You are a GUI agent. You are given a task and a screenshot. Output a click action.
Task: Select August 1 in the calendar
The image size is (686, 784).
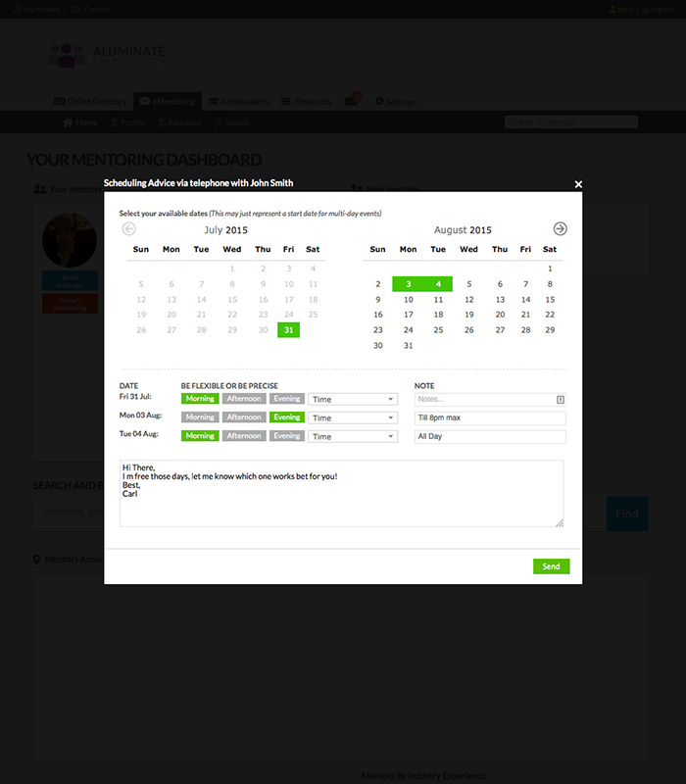pyautogui.click(x=550, y=269)
